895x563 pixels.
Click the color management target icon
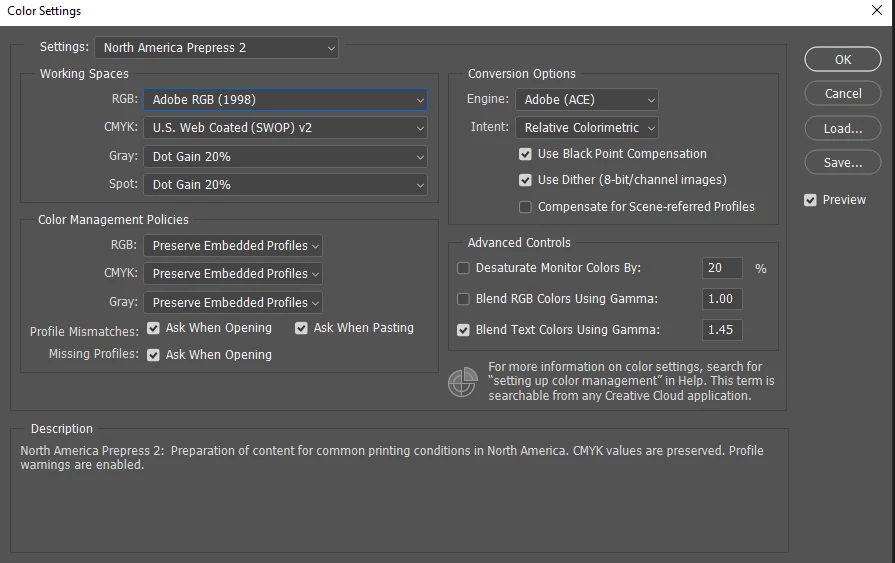pos(462,382)
